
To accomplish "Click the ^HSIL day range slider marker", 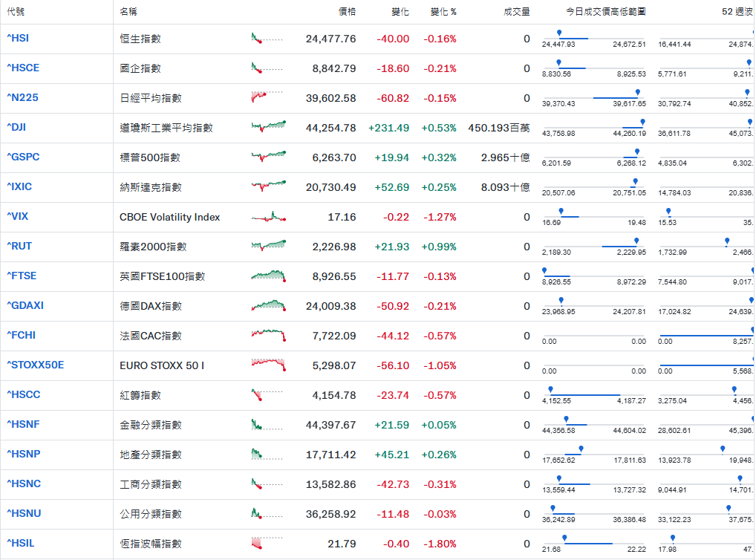I will pos(564,538).
